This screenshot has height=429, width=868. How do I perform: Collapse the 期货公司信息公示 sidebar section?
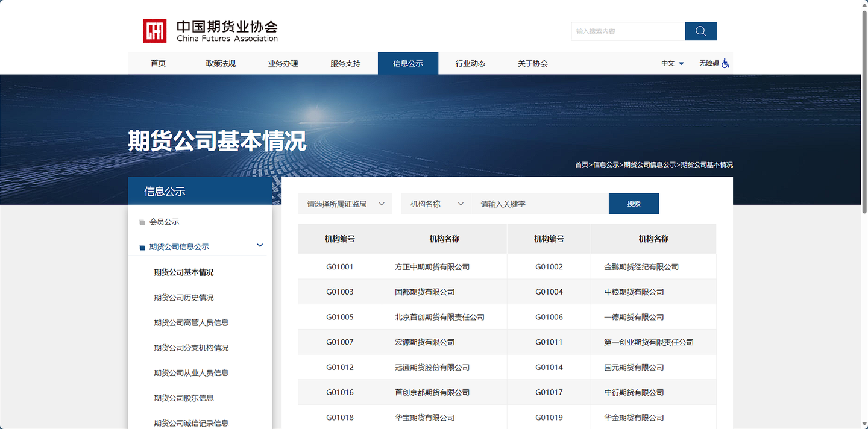click(x=260, y=246)
